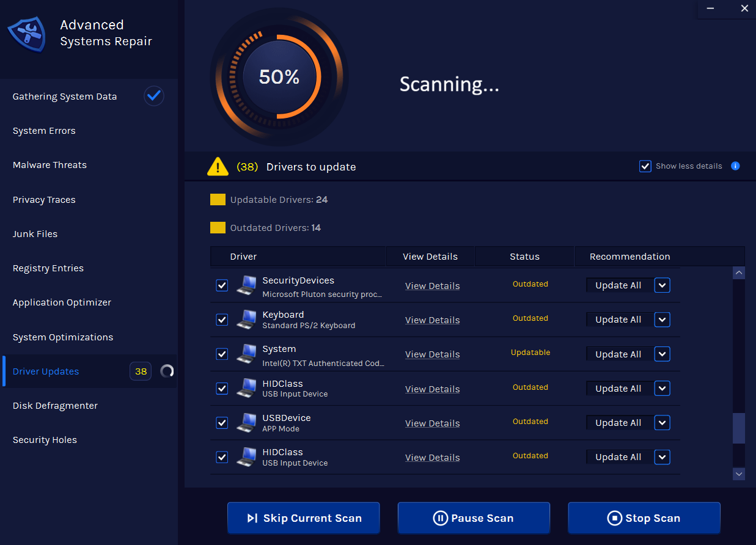
Task: Select Registry Entries in the sidebar
Action: 48,268
